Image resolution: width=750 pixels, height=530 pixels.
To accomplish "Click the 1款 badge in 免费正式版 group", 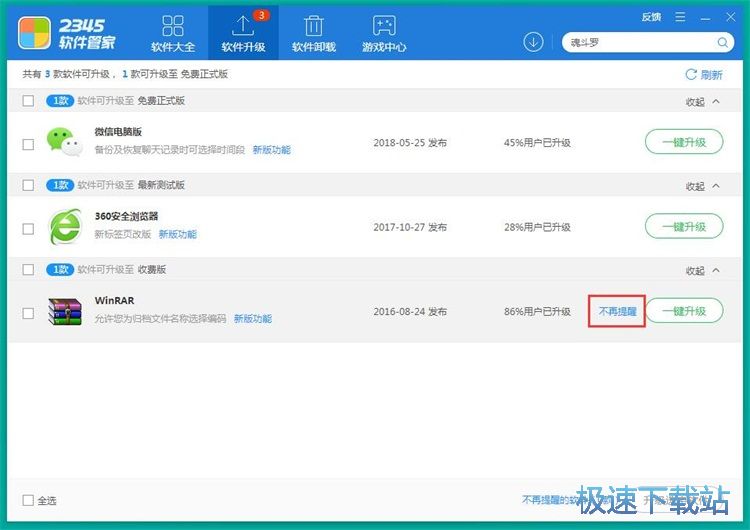I will pos(60,100).
